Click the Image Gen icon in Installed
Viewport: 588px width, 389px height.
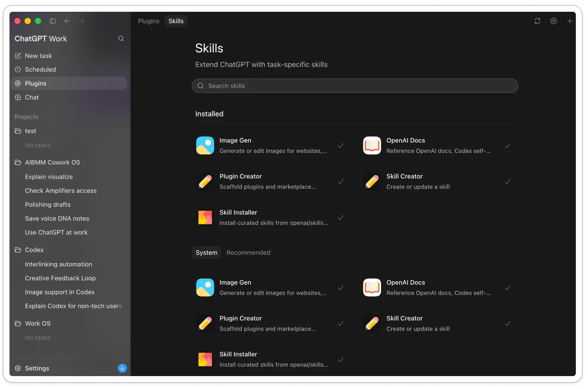[x=205, y=145]
